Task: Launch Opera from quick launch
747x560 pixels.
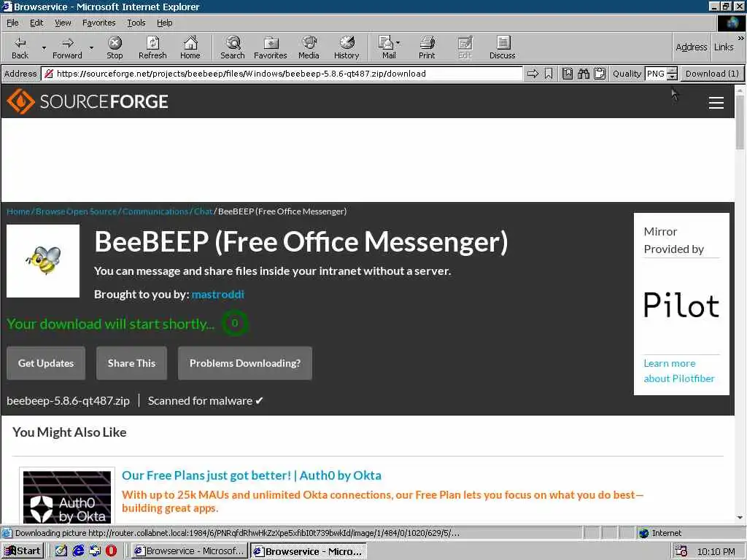Action: click(x=111, y=551)
